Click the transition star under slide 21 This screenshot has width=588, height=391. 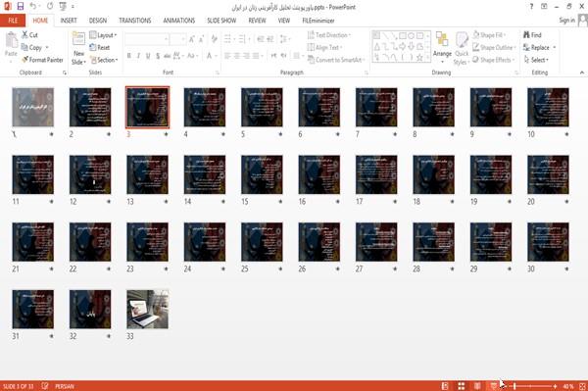(x=51, y=269)
